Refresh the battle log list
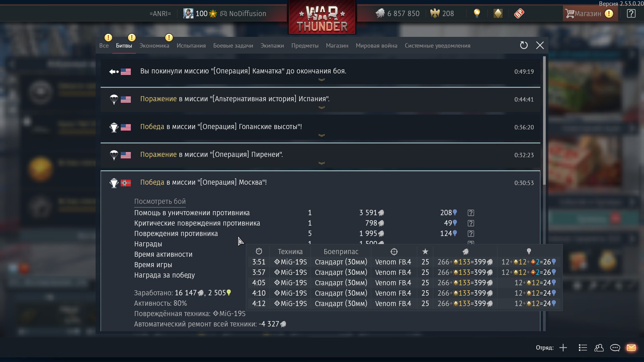The width and height of the screenshot is (644, 362). [x=524, y=45]
